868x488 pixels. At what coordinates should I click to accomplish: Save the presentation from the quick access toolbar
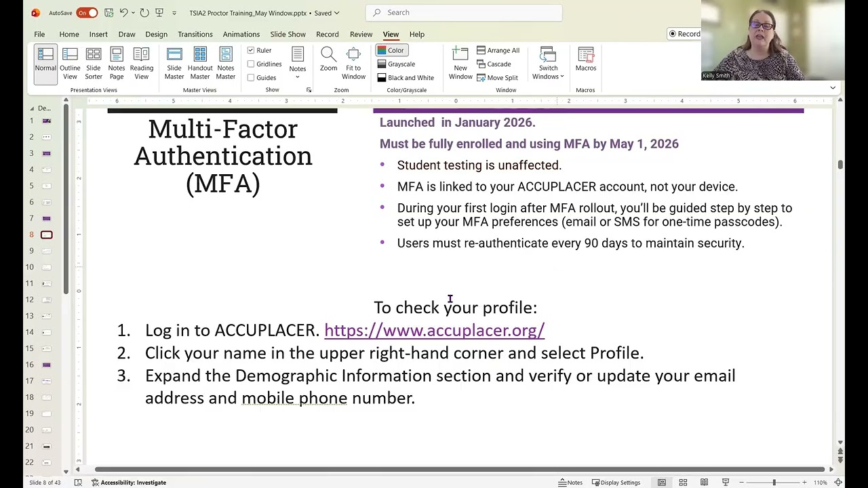[x=108, y=12]
